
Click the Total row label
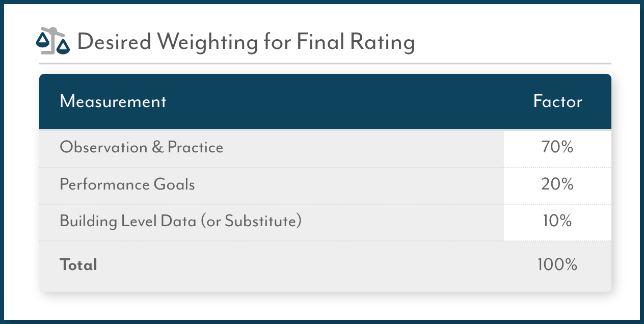coord(78,265)
